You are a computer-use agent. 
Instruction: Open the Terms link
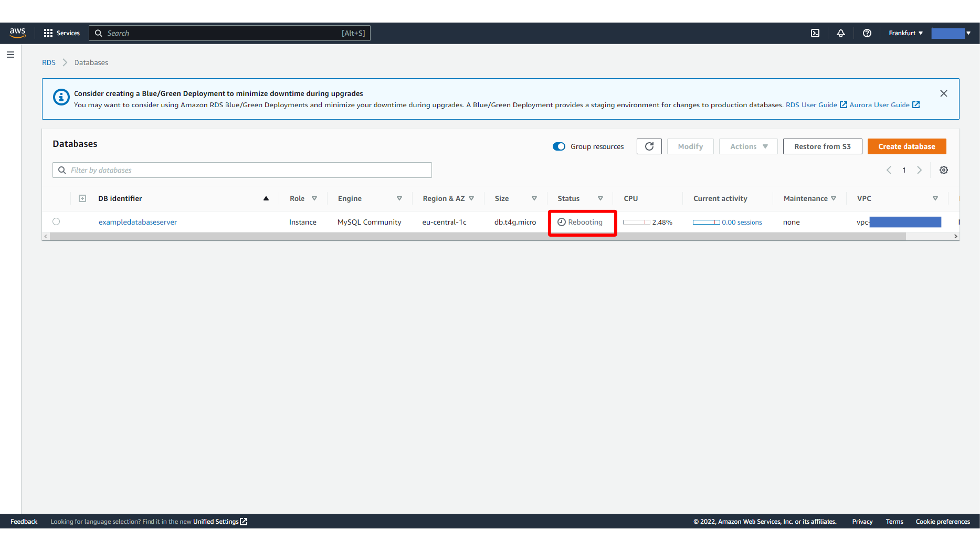[894, 522]
